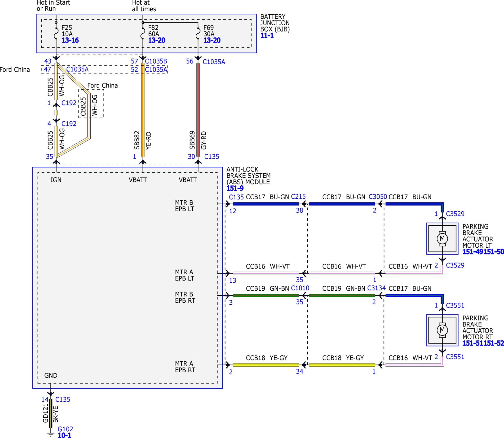The height and width of the screenshot is (438, 504).
Task: Select the black-yellow GD121 ground wire
Action: point(51,413)
